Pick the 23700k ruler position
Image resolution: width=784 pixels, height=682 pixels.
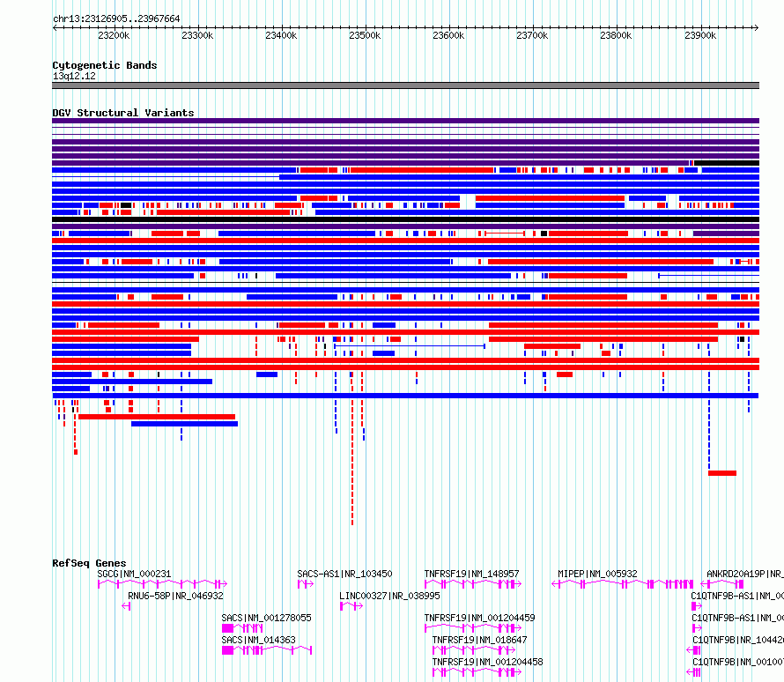[532, 35]
